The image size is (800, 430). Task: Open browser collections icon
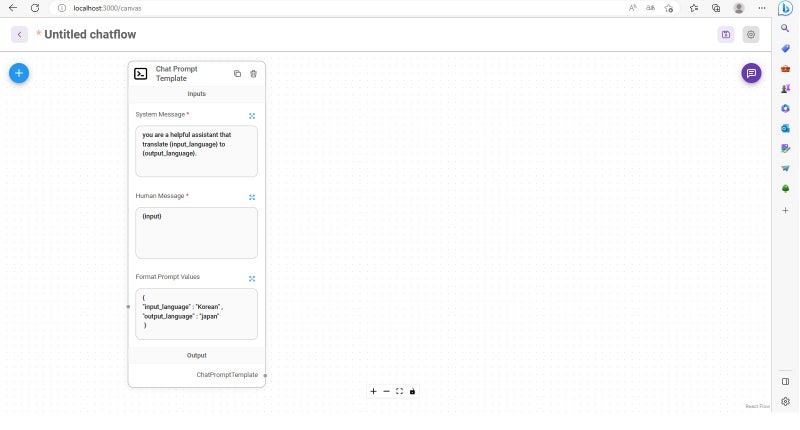716,8
